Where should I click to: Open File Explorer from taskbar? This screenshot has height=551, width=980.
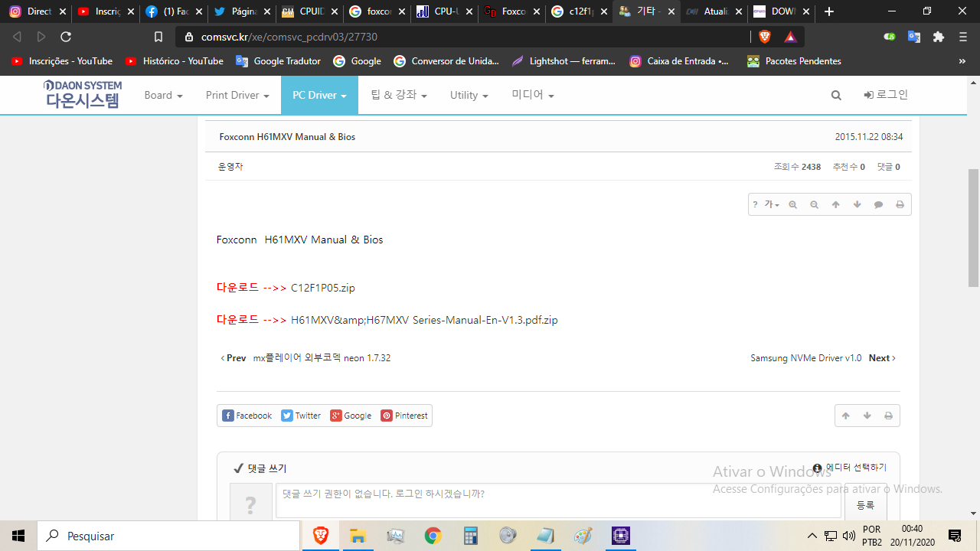coord(358,536)
